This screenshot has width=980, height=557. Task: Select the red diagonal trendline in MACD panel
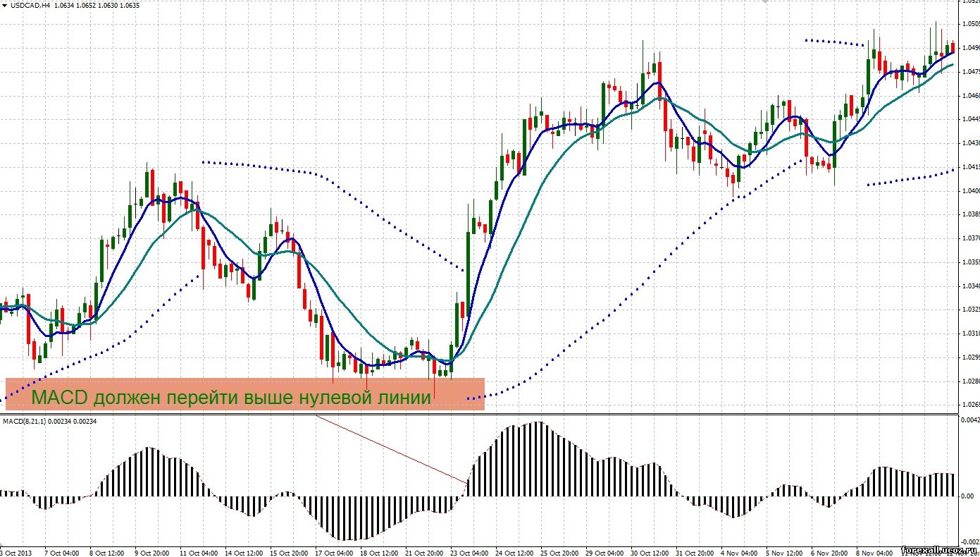(391, 448)
